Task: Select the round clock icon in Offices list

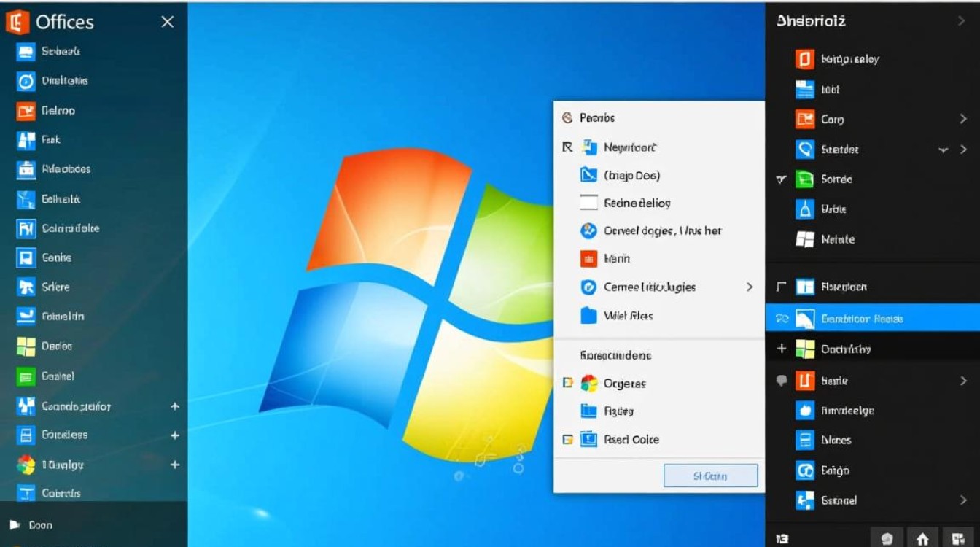Action: tap(26, 82)
